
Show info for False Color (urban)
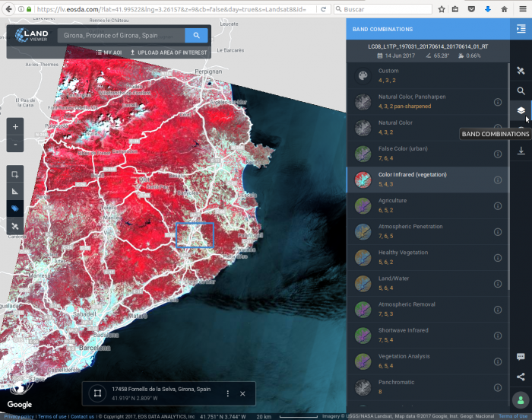(x=498, y=154)
